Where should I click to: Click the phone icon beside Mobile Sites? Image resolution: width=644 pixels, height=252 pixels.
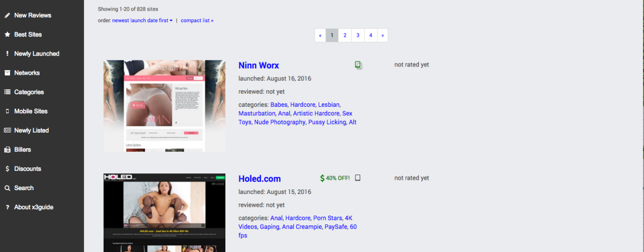coord(7,111)
